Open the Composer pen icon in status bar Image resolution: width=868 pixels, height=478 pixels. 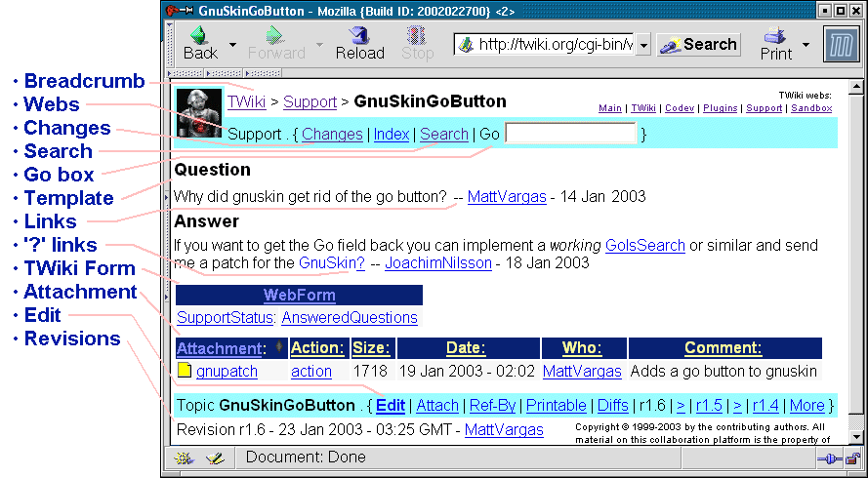point(214,458)
